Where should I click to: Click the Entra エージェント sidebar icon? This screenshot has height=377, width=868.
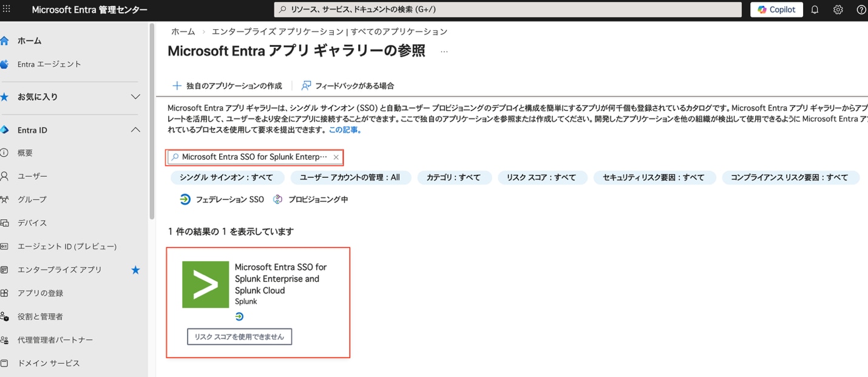pyautogui.click(x=5, y=64)
